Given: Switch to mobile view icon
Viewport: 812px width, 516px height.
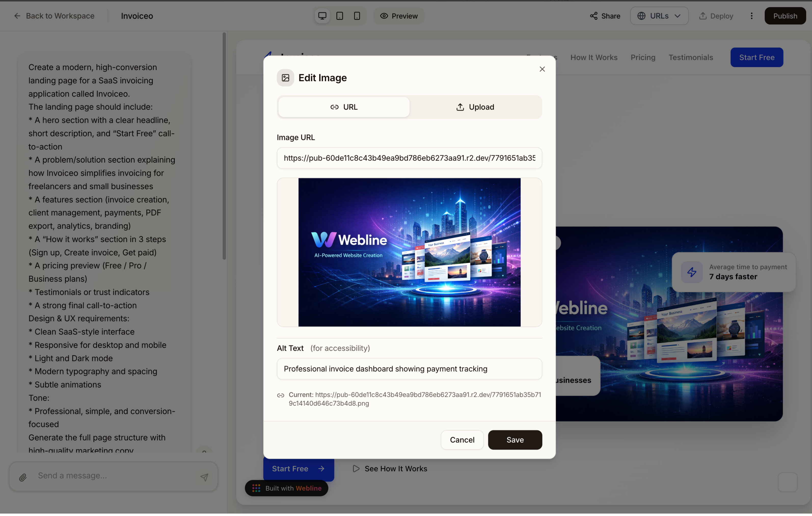Looking at the screenshot, I should (357, 16).
